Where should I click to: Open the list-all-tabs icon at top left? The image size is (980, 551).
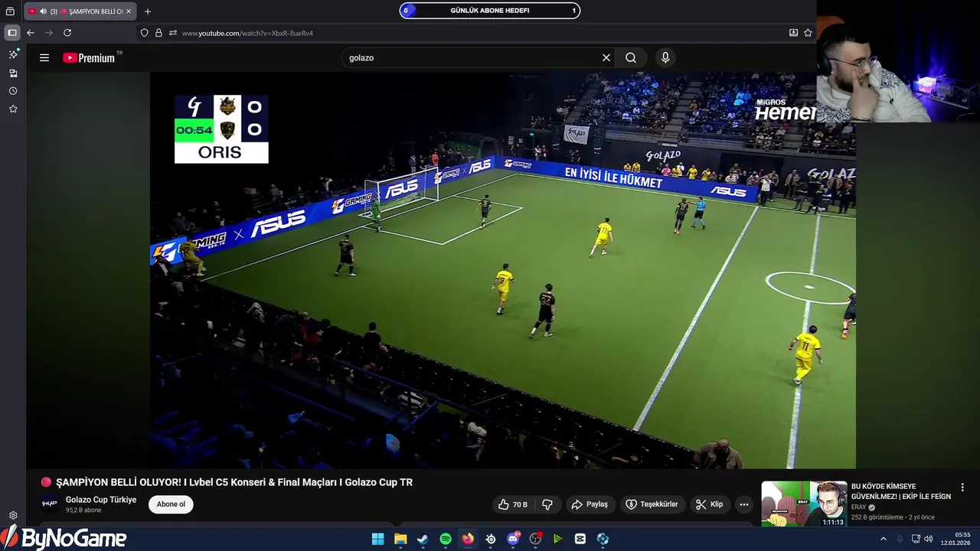tap(10, 11)
